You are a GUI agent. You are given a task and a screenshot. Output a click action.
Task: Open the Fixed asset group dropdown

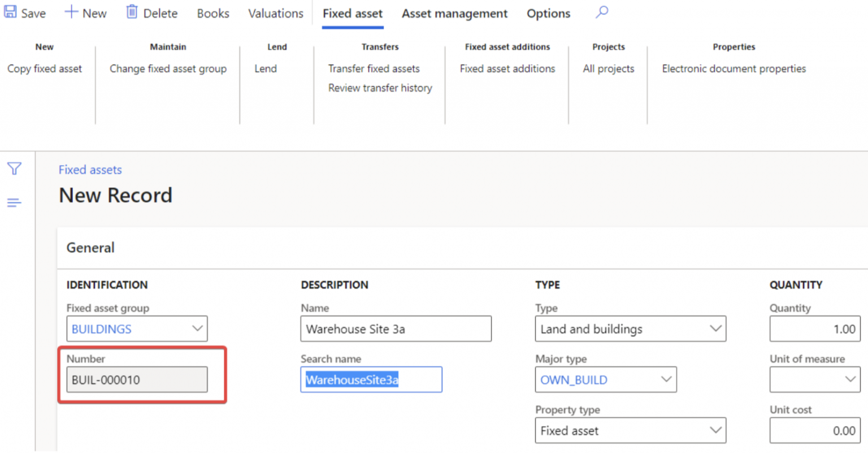[197, 328]
